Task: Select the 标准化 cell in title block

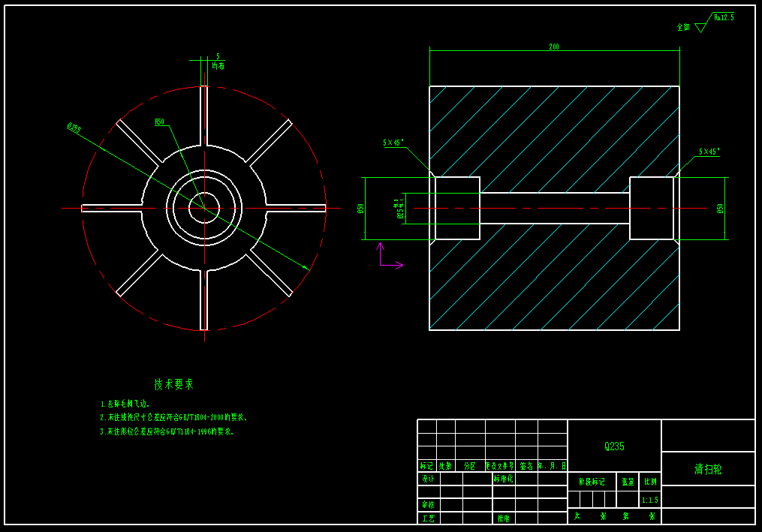Action: click(503, 479)
